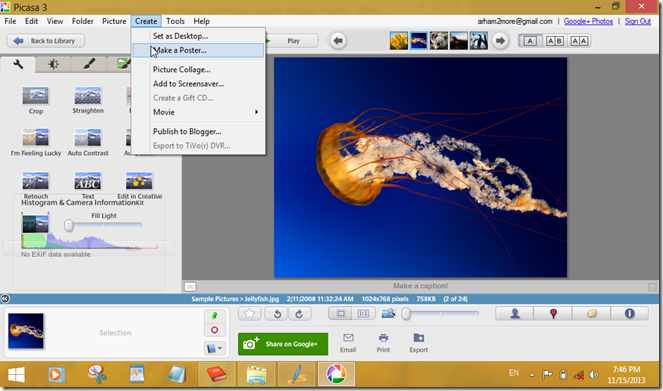Select the penguins thumbnail
This screenshot has width=663, height=391.
[479, 41]
